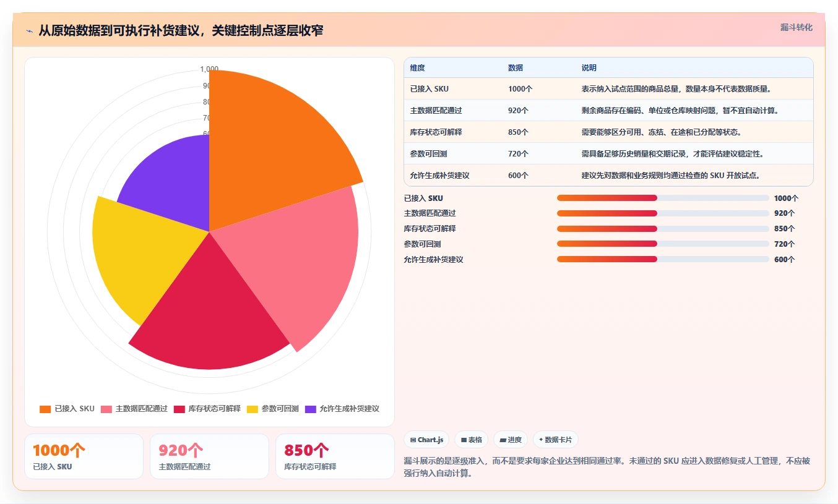Click the 允许生成补货建议 progress bar
The height and width of the screenshot is (504, 838).
tap(663, 260)
